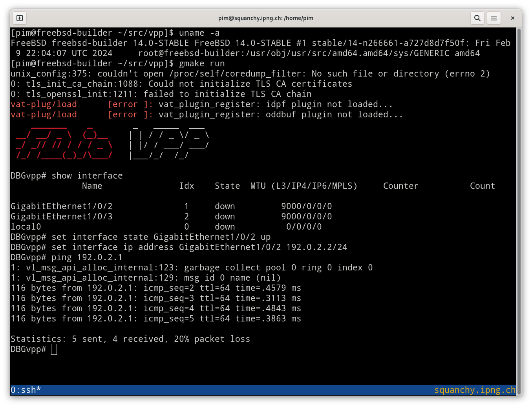The height and width of the screenshot is (407, 532).
Task: Select tmux window 0:ssh* in status bar
Action: click(26, 390)
